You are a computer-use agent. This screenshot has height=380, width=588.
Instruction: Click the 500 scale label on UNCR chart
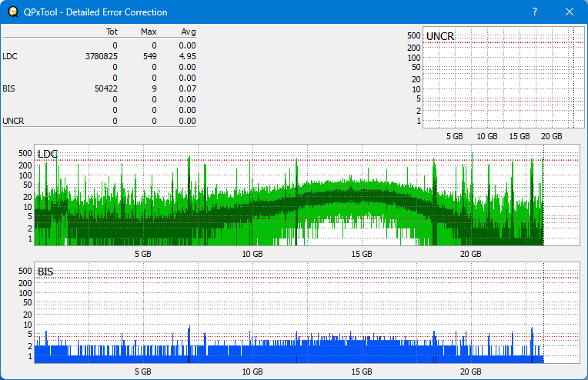(413, 35)
